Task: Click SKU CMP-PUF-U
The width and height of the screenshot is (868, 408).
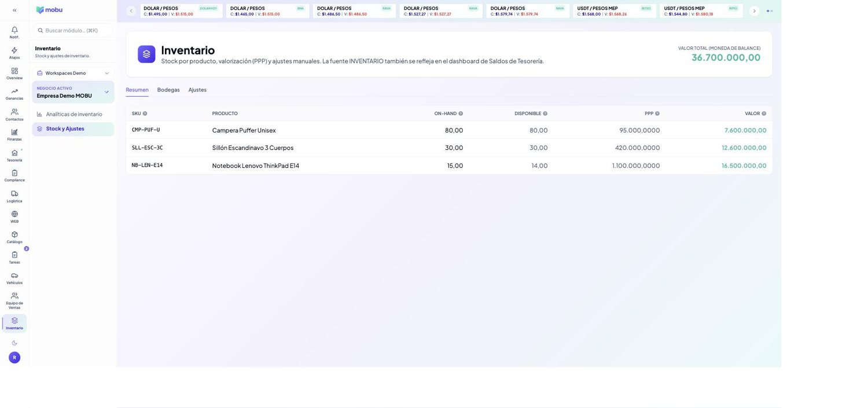Action: coord(146,130)
